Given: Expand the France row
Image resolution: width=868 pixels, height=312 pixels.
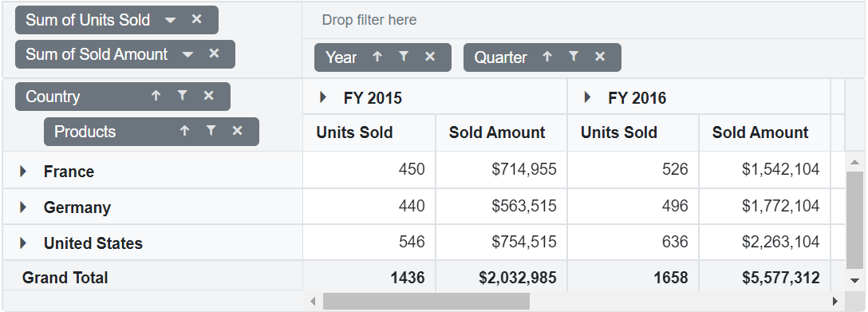Looking at the screenshot, I should point(23,171).
